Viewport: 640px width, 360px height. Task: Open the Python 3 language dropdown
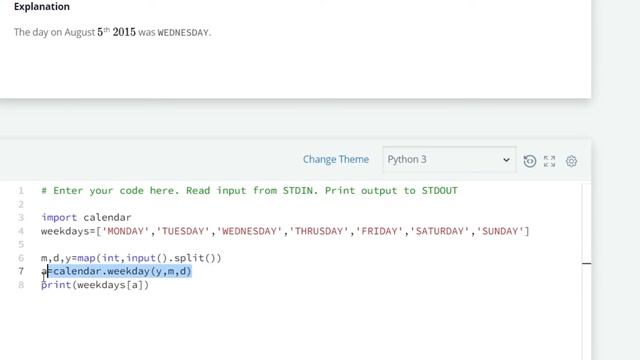pos(449,159)
